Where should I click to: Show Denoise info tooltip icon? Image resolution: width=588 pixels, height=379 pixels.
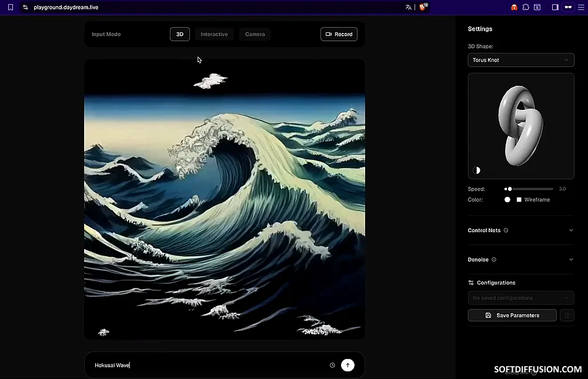[x=494, y=259]
